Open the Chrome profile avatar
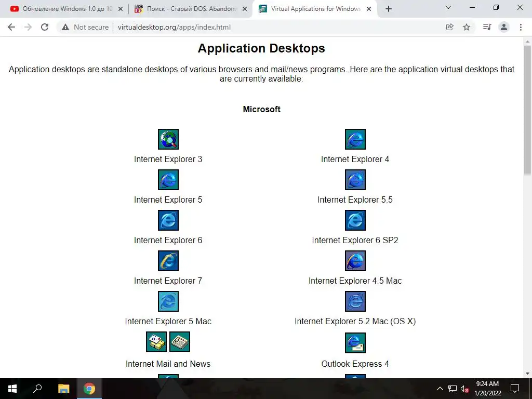The height and width of the screenshot is (399, 532). coord(504,27)
